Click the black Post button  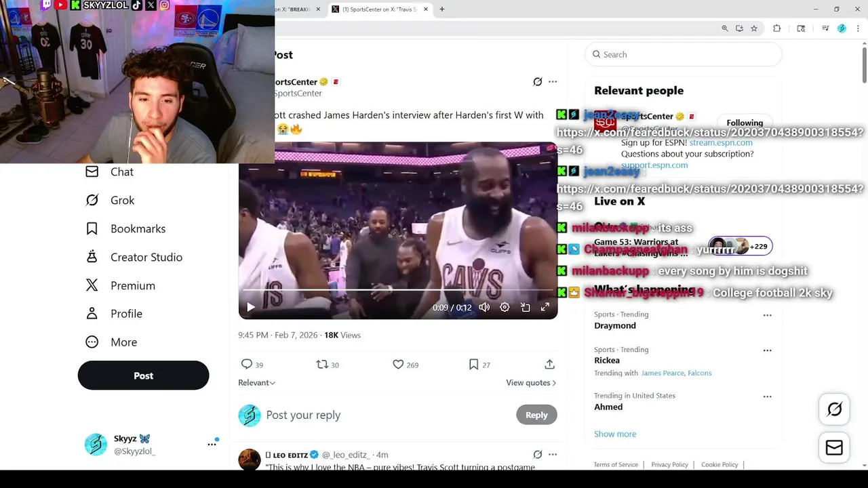(x=143, y=375)
